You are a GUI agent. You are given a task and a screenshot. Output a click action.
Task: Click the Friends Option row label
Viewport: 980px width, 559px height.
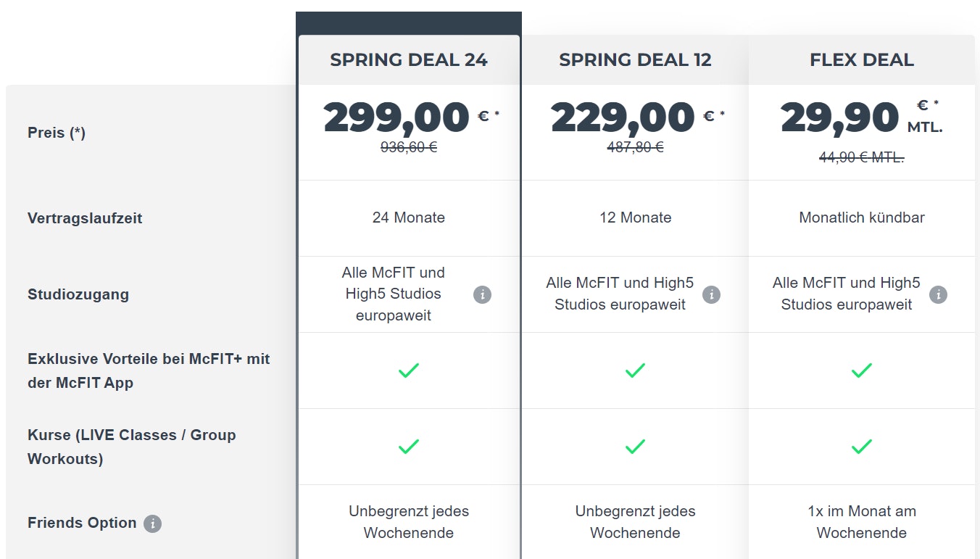coord(82,523)
